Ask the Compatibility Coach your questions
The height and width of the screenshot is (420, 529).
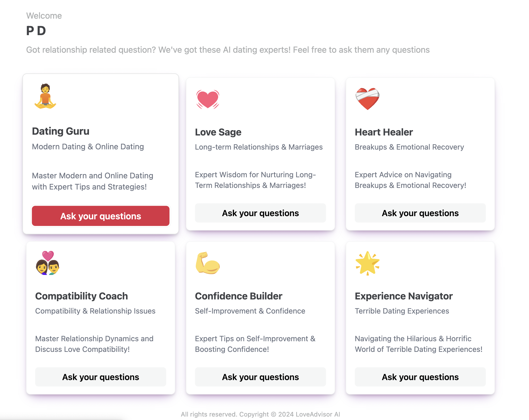pyautogui.click(x=101, y=377)
